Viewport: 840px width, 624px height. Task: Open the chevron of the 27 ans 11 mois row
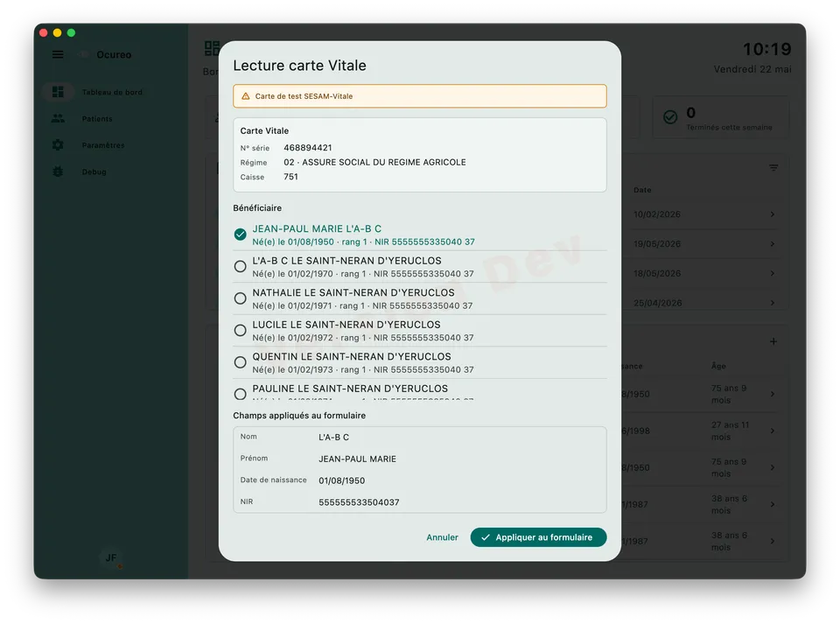click(x=772, y=431)
